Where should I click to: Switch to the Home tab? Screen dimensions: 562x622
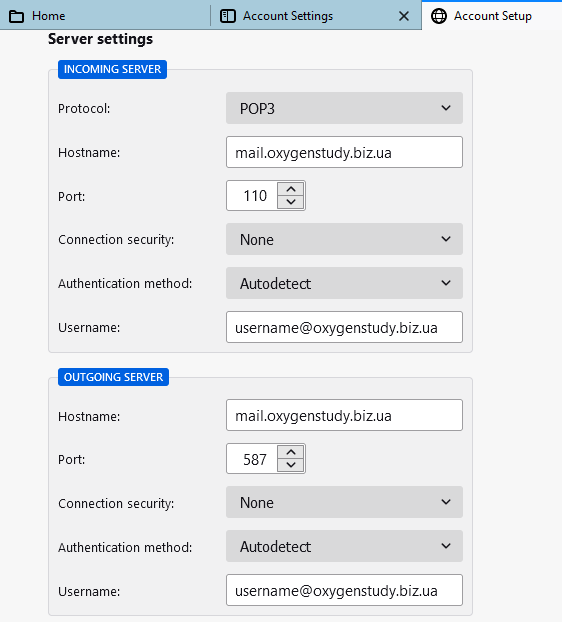click(105, 15)
